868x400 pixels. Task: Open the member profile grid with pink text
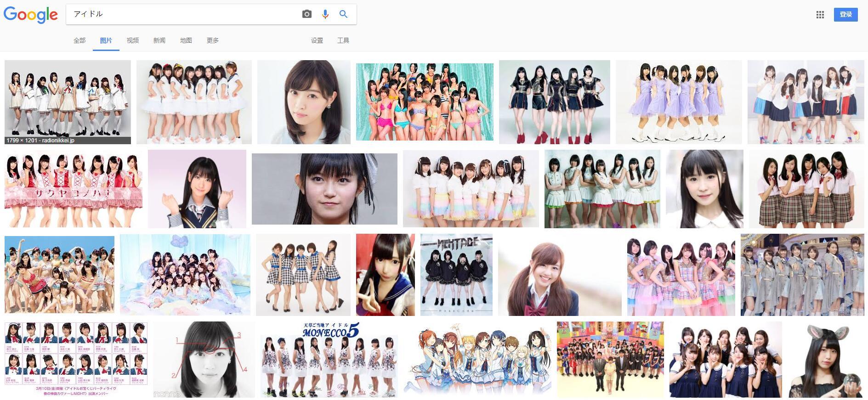(76, 360)
